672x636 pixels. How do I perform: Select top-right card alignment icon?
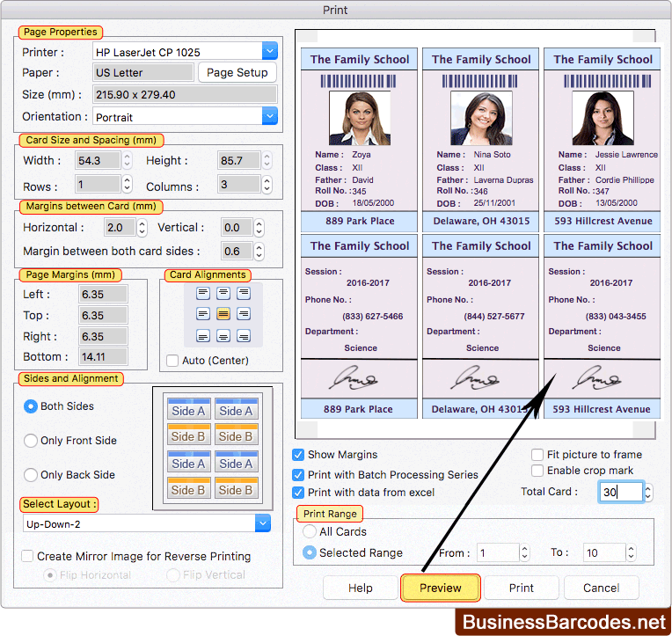244,293
